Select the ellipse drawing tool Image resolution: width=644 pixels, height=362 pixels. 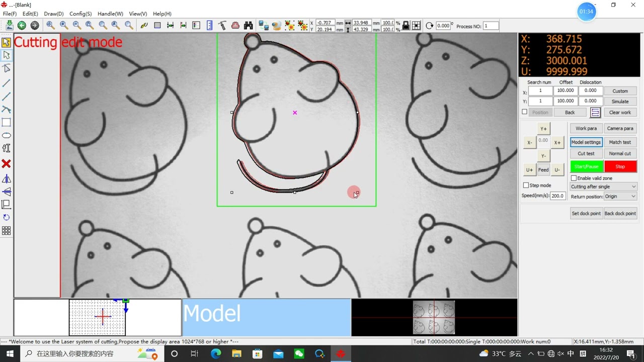tap(6, 135)
